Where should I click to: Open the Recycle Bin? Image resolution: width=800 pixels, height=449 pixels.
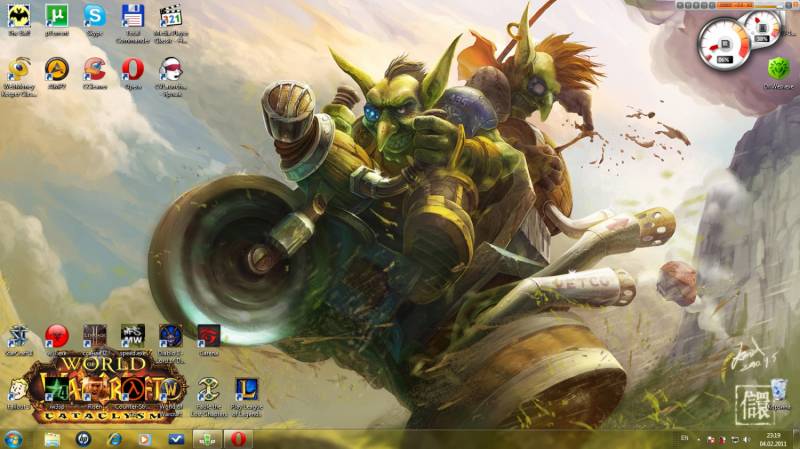tap(779, 394)
